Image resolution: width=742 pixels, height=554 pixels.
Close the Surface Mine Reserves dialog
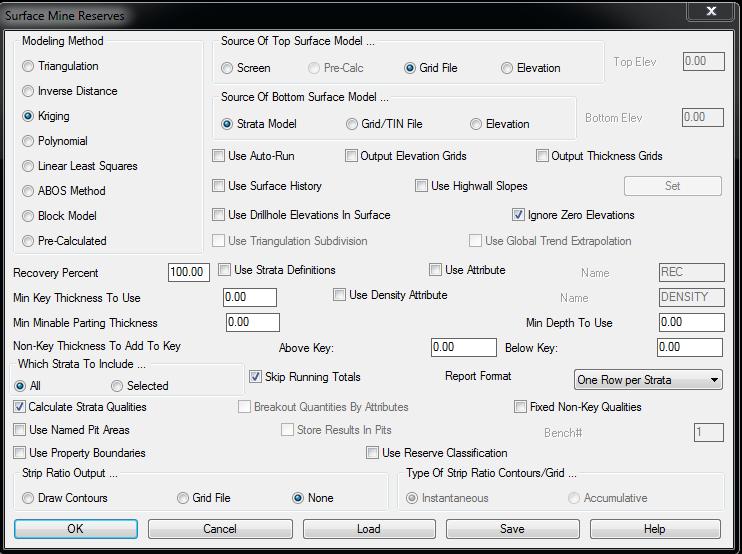tap(711, 11)
